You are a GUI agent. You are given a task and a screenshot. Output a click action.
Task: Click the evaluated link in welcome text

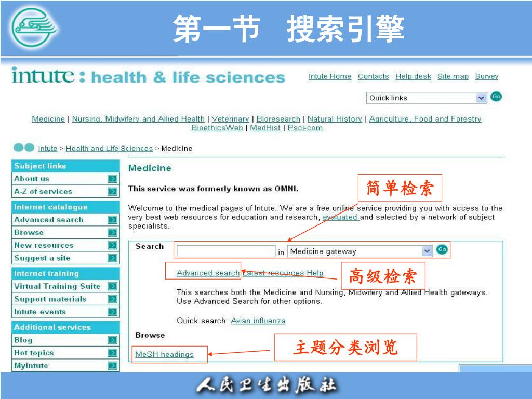341,217
